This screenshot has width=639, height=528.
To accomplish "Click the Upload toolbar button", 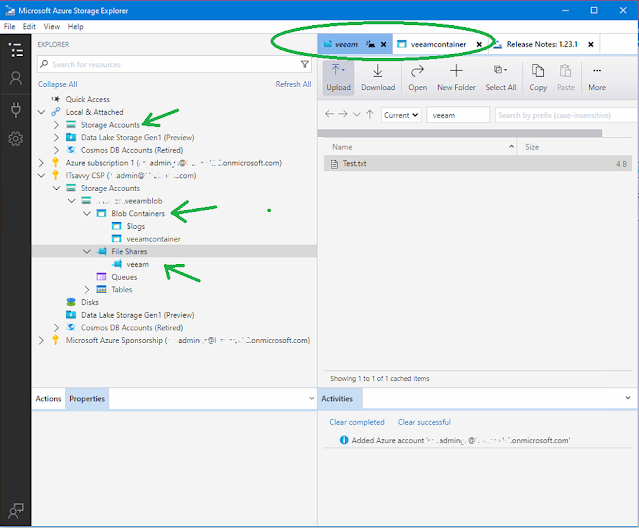I will coord(338,78).
